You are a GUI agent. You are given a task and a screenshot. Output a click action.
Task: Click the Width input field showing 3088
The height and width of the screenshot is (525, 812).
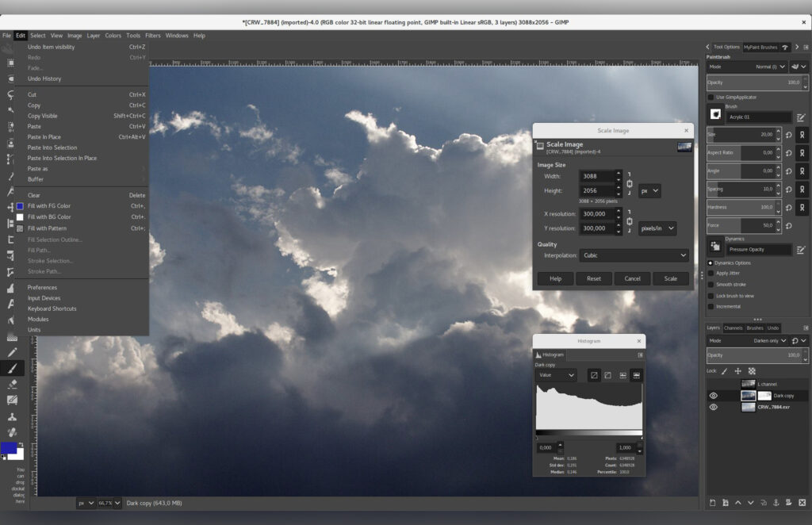point(597,176)
